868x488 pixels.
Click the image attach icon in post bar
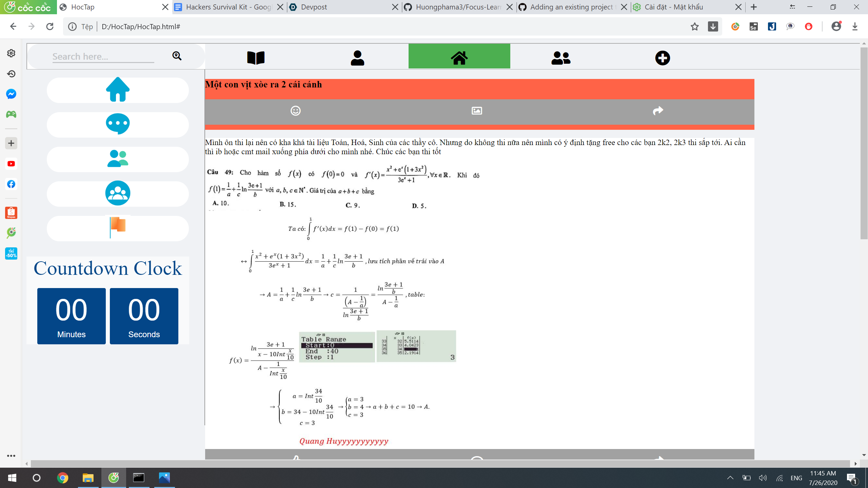[x=477, y=111]
